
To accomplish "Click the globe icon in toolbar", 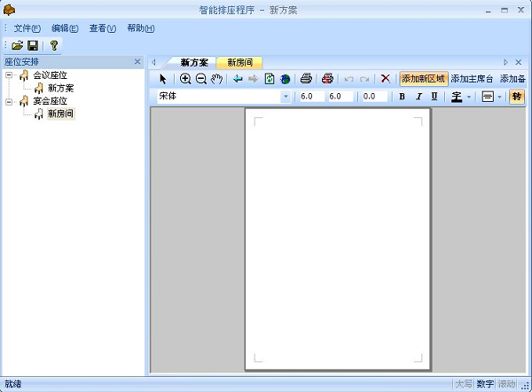I will tap(286, 79).
